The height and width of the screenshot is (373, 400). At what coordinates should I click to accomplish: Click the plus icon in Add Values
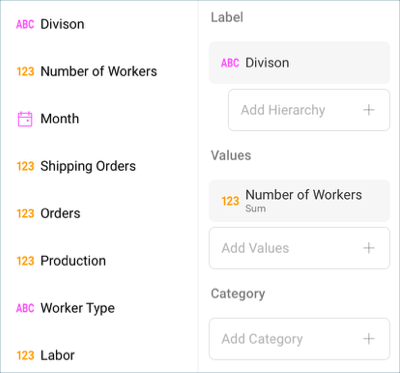point(369,248)
